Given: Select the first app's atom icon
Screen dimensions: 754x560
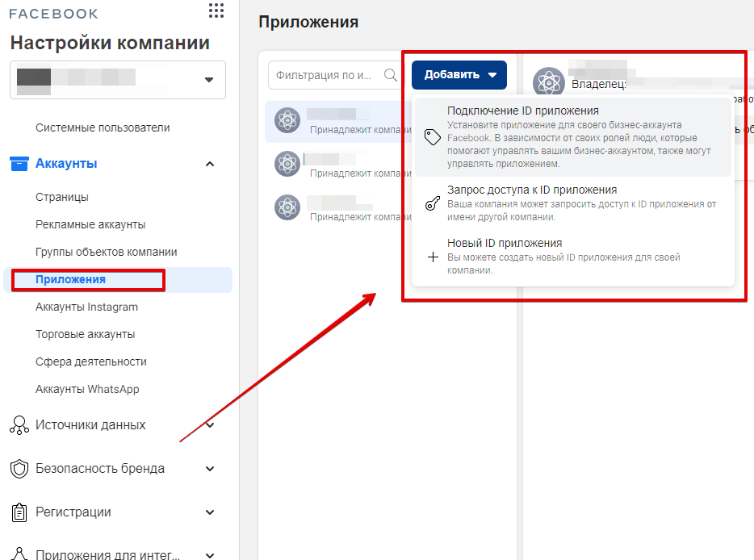Looking at the screenshot, I should click(287, 120).
